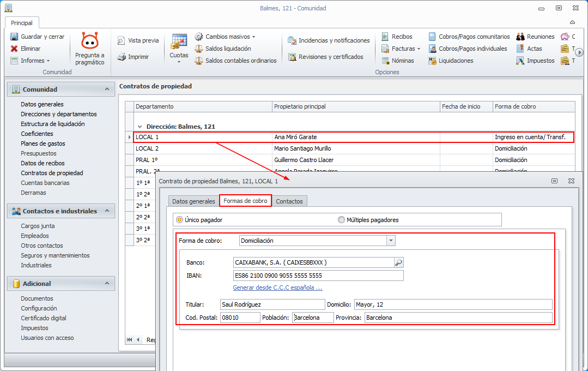The width and height of the screenshot is (588, 371).
Task: Open Vista previa preview icon
Action: click(x=121, y=40)
